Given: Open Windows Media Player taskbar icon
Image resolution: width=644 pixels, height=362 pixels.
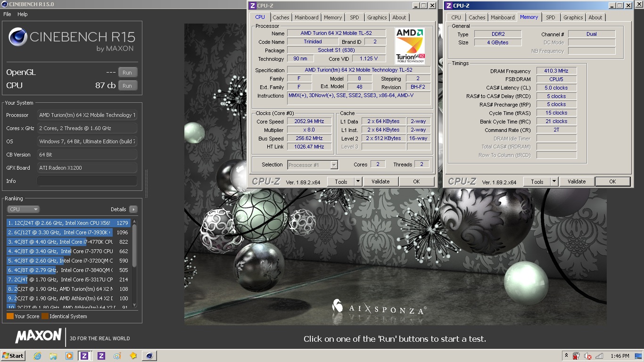Looking at the screenshot, I should pyautogui.click(x=69, y=356).
